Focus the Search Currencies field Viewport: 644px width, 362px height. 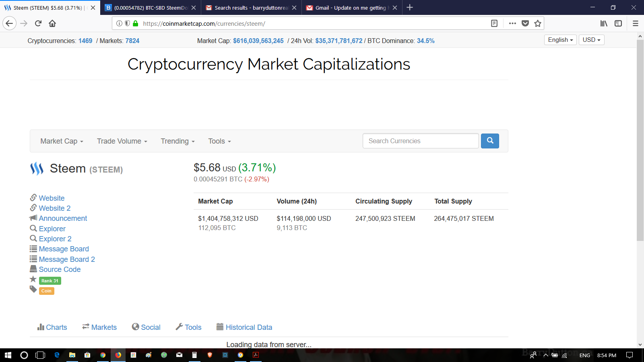click(421, 141)
